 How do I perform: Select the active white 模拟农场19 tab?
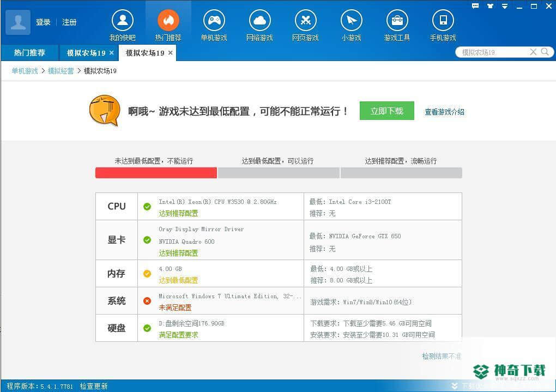pyautogui.click(x=145, y=53)
